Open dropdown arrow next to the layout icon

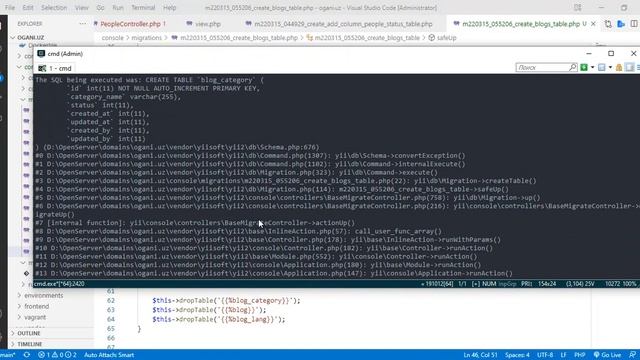tap(610, 67)
